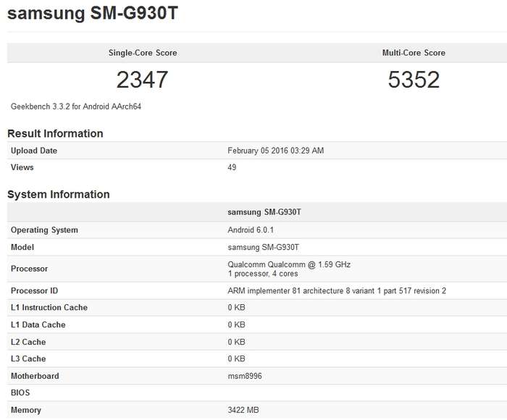Screen dimensions: 507x420
Task: Select the L1 Instruction Cache row label
Action: point(49,308)
